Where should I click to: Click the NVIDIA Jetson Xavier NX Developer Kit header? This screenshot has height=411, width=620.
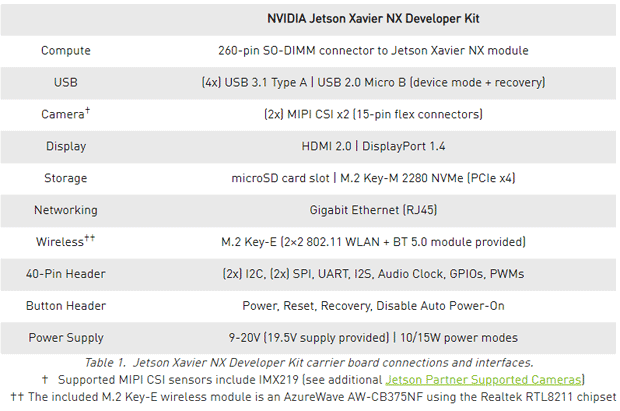click(373, 19)
